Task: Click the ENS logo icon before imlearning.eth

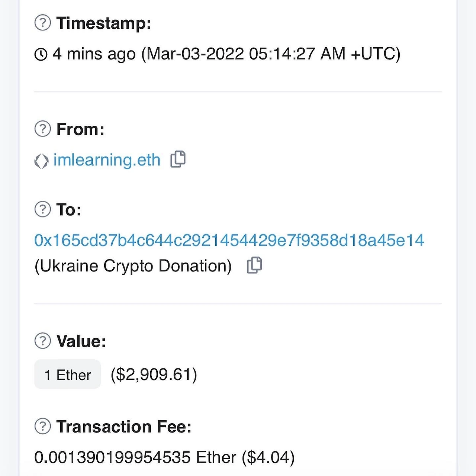Action: 41,161
